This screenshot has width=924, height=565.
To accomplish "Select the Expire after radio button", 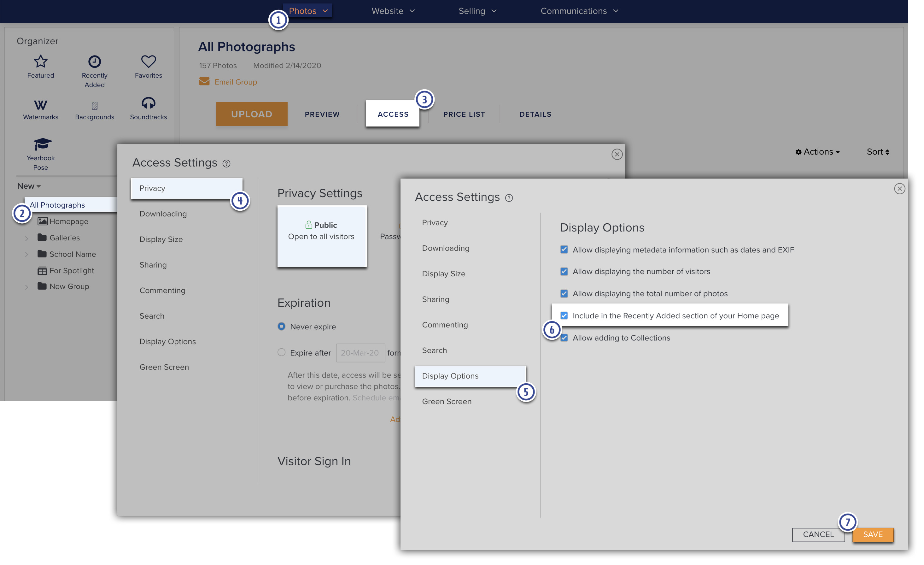I will click(281, 352).
